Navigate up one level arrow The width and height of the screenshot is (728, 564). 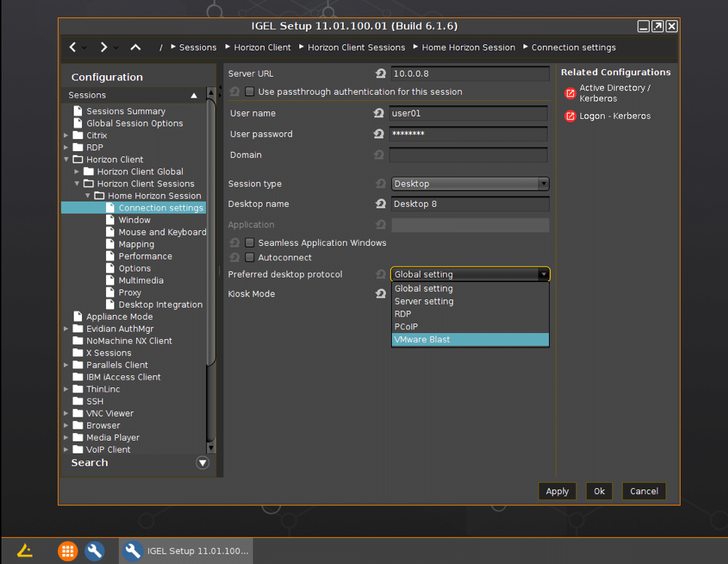(135, 47)
